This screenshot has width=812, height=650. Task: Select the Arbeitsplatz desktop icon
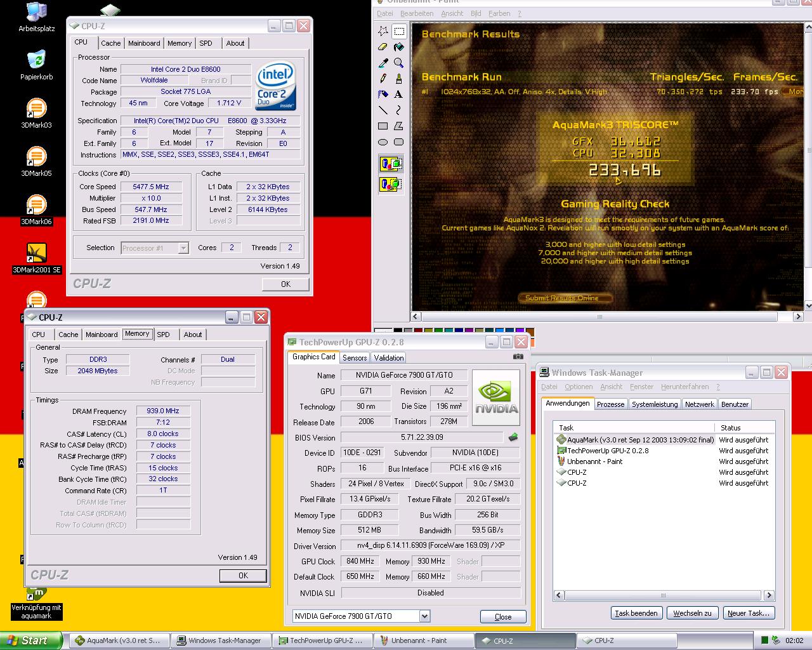[x=36, y=18]
